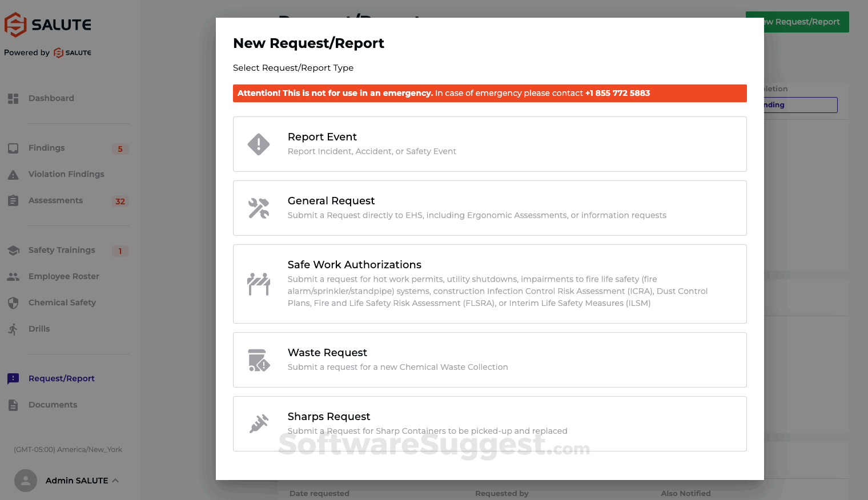Click the New Request/Report green button

point(805,22)
